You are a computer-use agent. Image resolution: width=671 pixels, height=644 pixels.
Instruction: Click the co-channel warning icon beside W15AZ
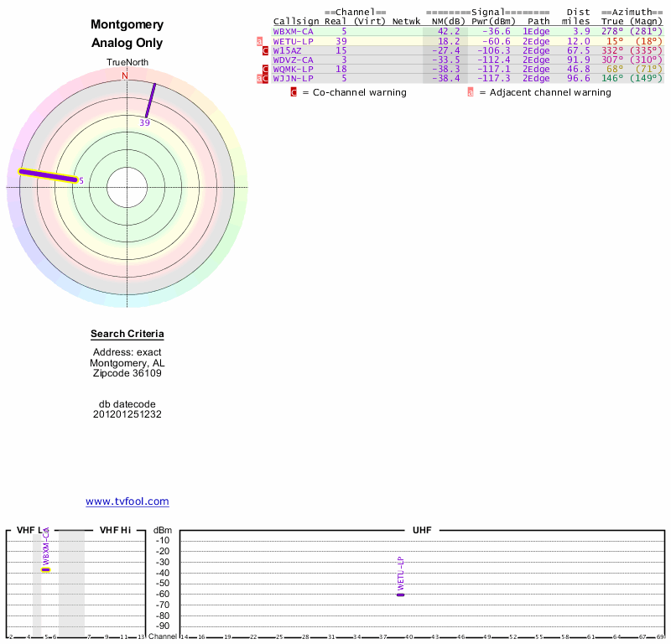(265, 50)
